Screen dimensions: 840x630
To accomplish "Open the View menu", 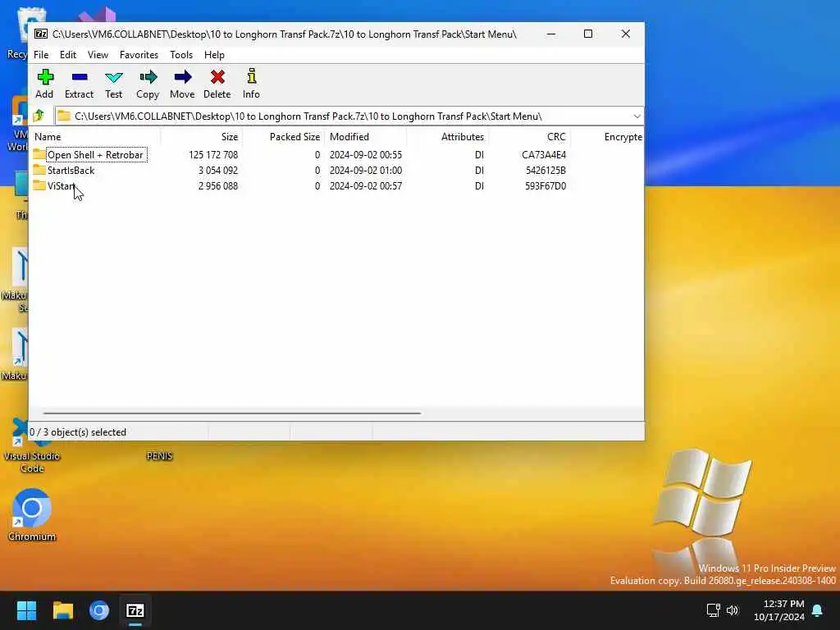I will (98, 55).
